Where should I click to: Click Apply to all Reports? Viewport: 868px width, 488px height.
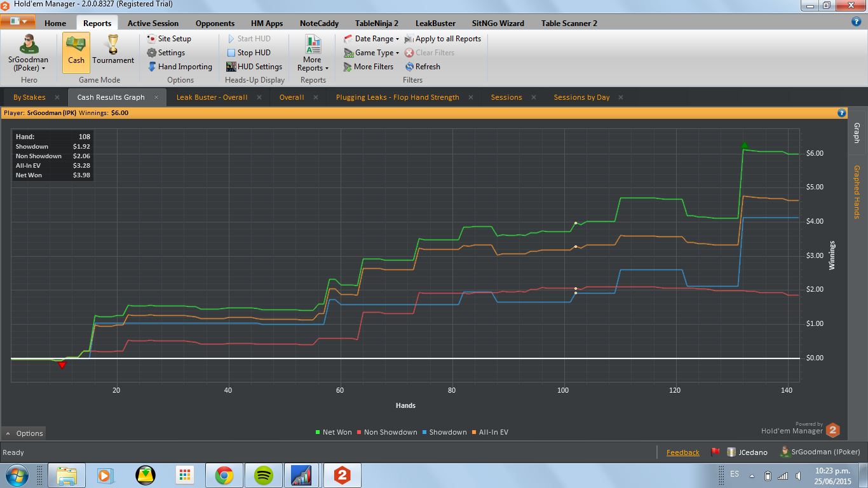click(443, 39)
